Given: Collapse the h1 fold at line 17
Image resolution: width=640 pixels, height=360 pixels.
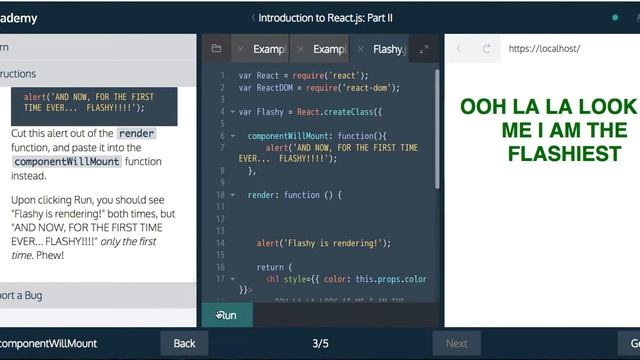Looking at the screenshot, I should 233,279.
